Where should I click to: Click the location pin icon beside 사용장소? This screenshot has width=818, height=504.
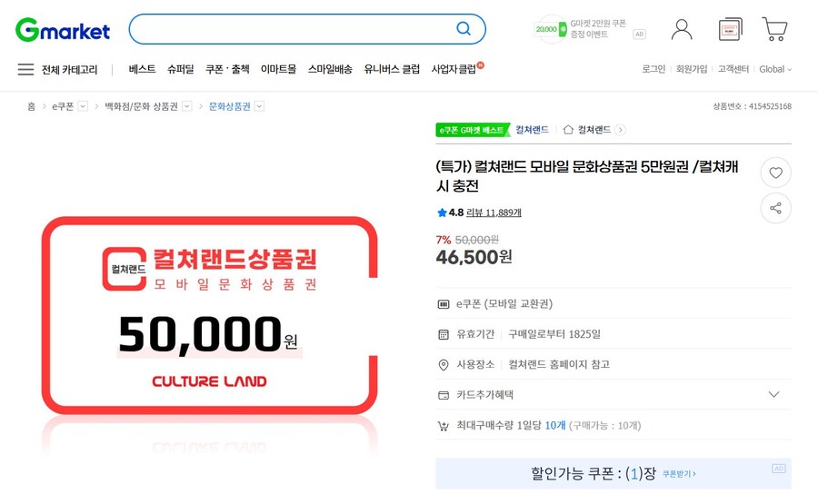pos(443,365)
